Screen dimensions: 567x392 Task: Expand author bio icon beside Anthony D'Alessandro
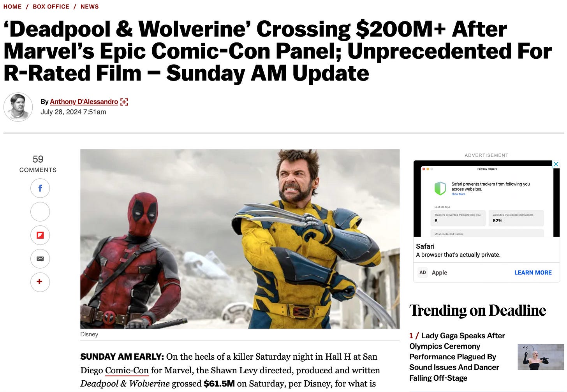click(124, 102)
